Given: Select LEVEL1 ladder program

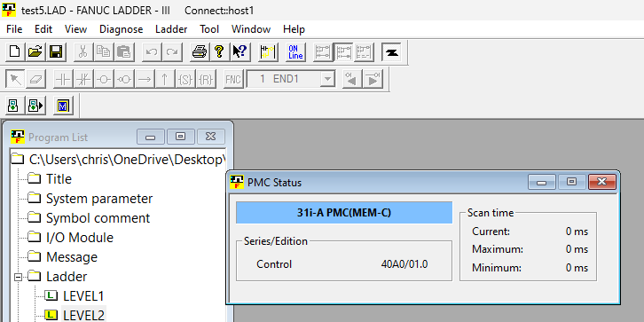Looking at the screenshot, I should (83, 295).
